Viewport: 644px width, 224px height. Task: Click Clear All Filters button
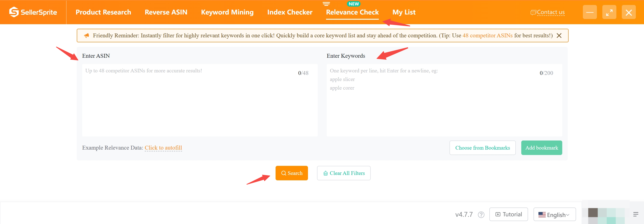(x=344, y=173)
